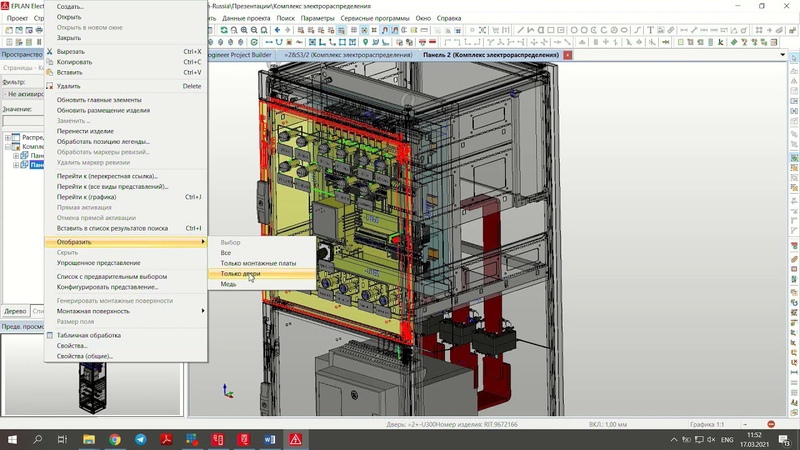Open Telegram from the Windows taskbar
The image size is (800, 450).
point(141,439)
